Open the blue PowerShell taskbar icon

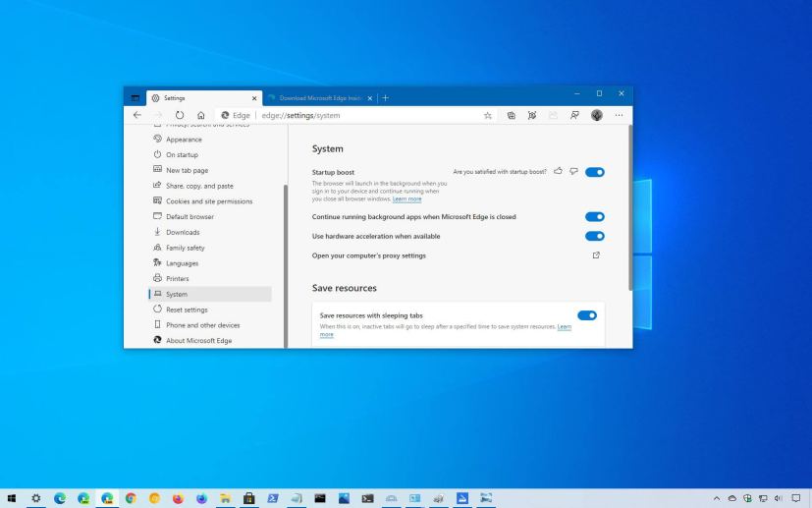click(272, 498)
